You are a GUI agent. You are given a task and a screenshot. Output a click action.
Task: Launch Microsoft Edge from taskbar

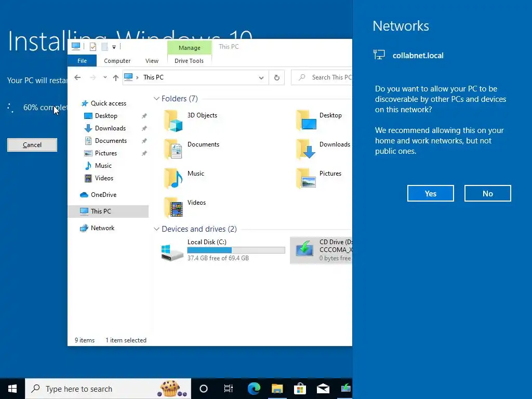(x=254, y=389)
